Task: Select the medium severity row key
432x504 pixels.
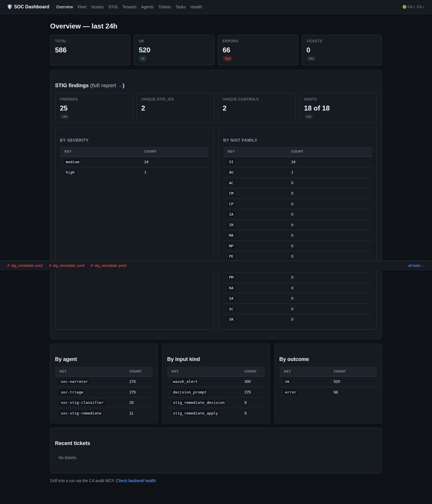Action: point(72,162)
